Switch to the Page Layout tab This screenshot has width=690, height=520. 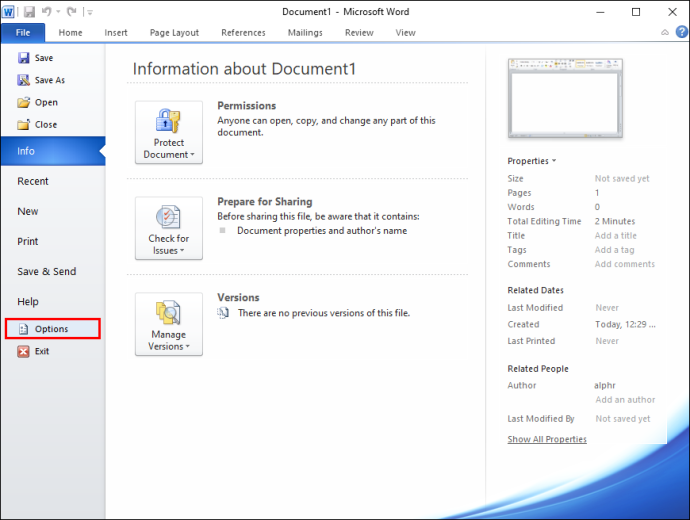pyautogui.click(x=174, y=33)
